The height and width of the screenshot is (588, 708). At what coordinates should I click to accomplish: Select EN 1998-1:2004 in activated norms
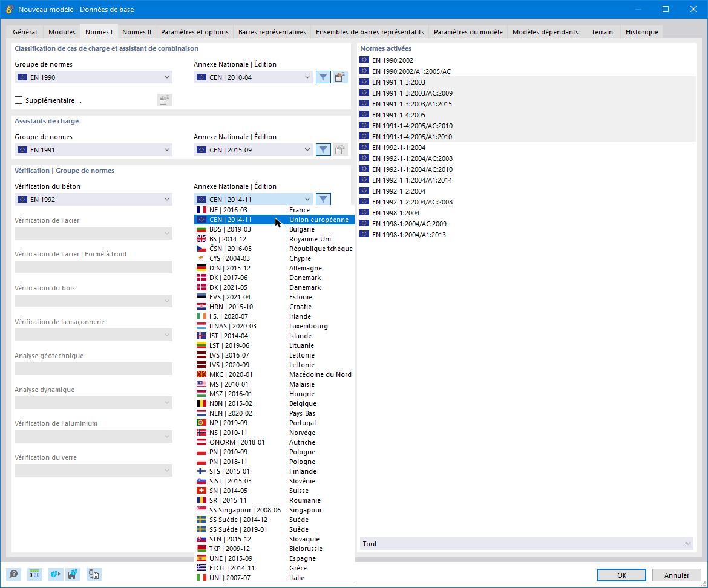[527, 212]
